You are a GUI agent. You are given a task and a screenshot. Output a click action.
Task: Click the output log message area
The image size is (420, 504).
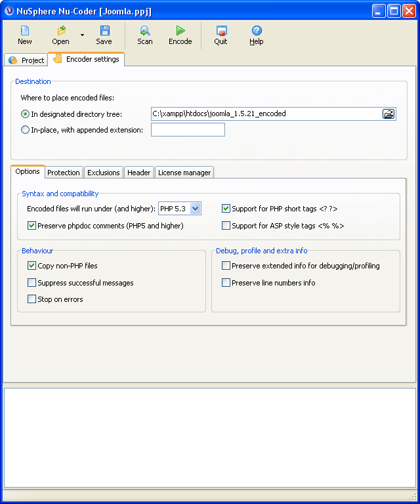coord(210,438)
